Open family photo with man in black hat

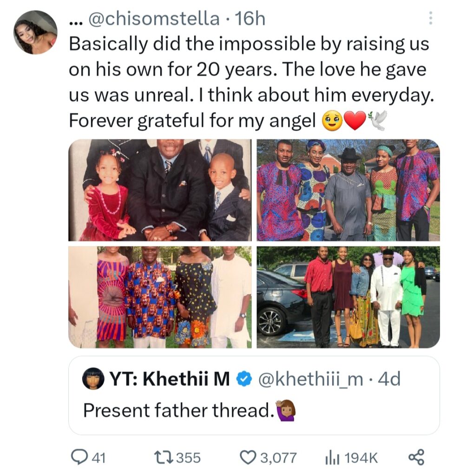tap(348, 190)
